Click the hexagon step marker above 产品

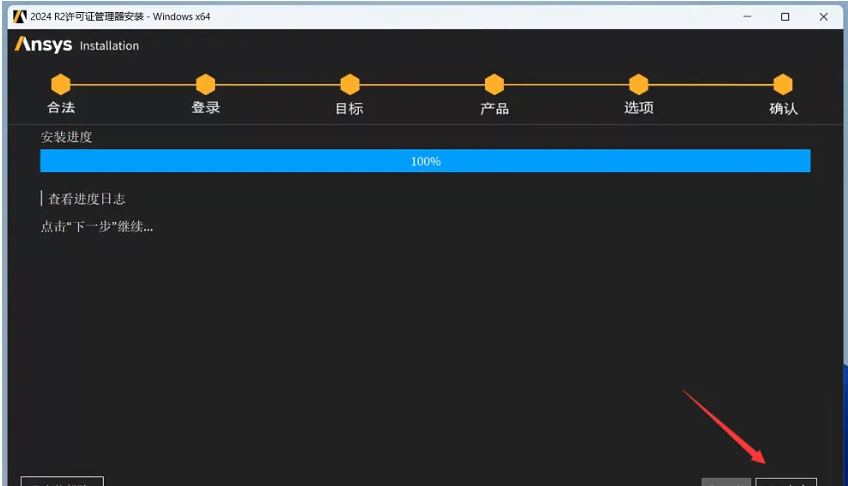494,84
